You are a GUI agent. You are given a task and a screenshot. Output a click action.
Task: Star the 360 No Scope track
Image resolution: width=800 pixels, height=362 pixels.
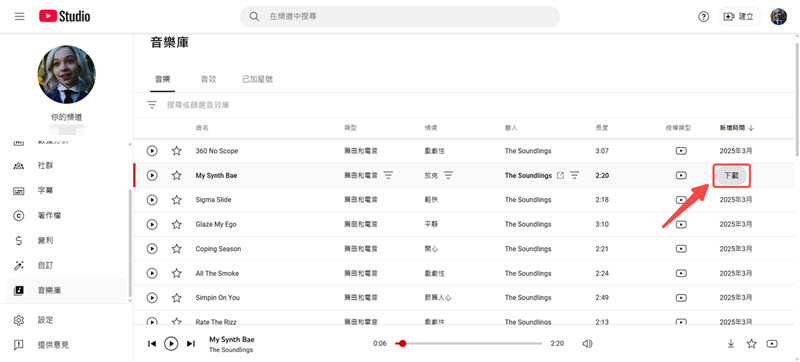point(177,151)
